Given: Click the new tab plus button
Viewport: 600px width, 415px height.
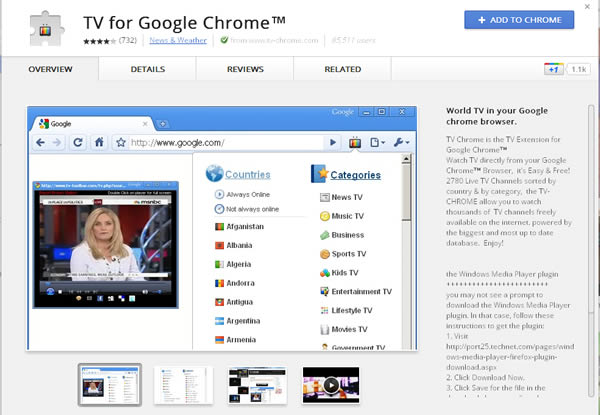Looking at the screenshot, I should point(163,124).
